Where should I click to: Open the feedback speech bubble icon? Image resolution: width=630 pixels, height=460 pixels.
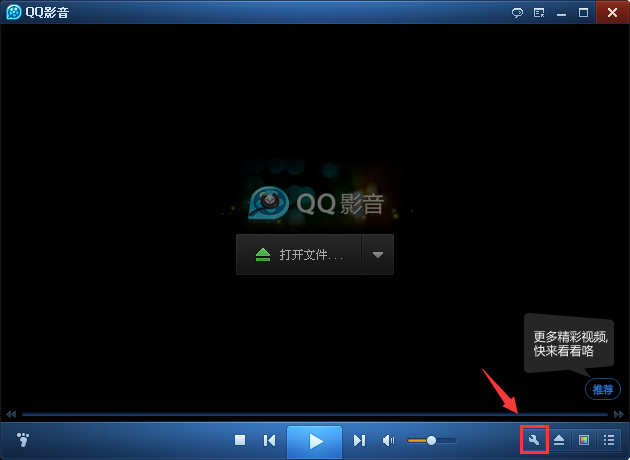click(x=517, y=13)
